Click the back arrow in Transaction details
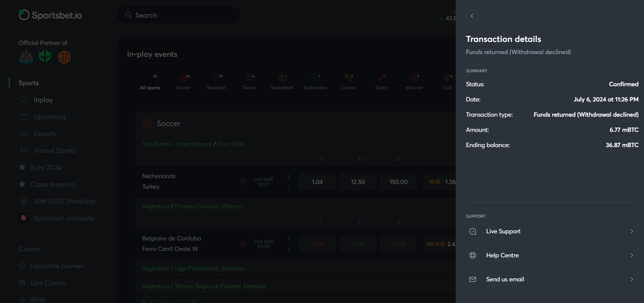The height and width of the screenshot is (303, 644). (x=472, y=16)
